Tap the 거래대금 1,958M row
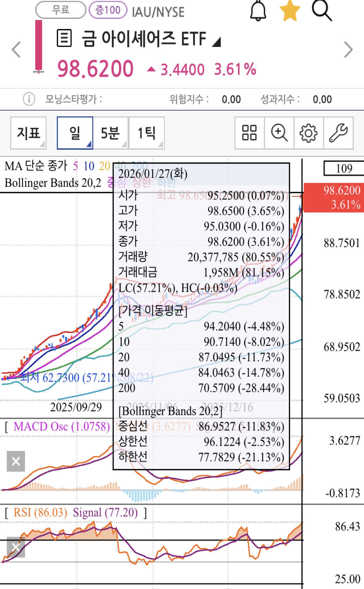 (201, 272)
